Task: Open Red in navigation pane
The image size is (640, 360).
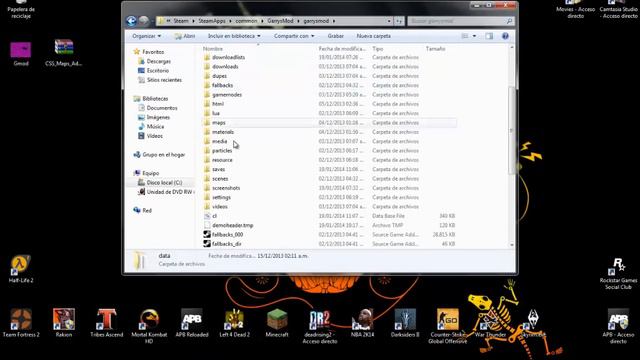Action: click(147, 211)
